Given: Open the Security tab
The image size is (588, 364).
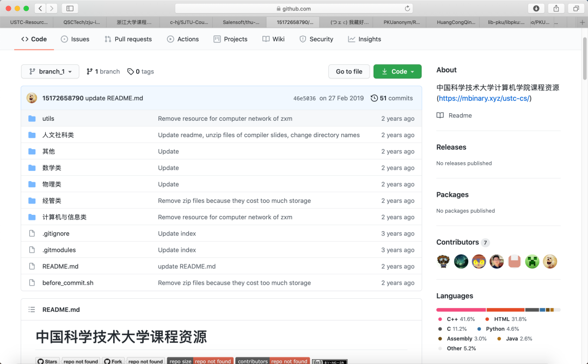Looking at the screenshot, I should (x=316, y=39).
